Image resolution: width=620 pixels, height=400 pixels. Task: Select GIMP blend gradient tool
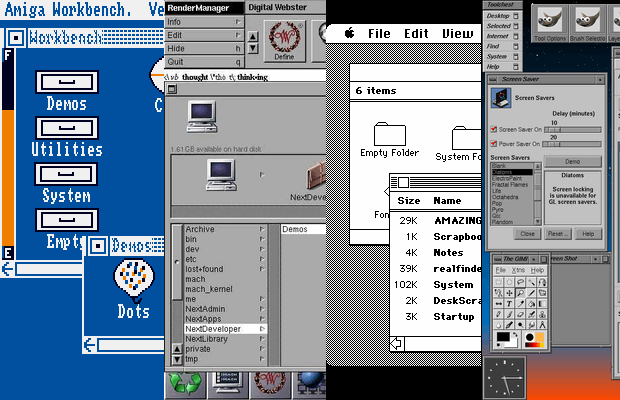[x=542, y=304]
